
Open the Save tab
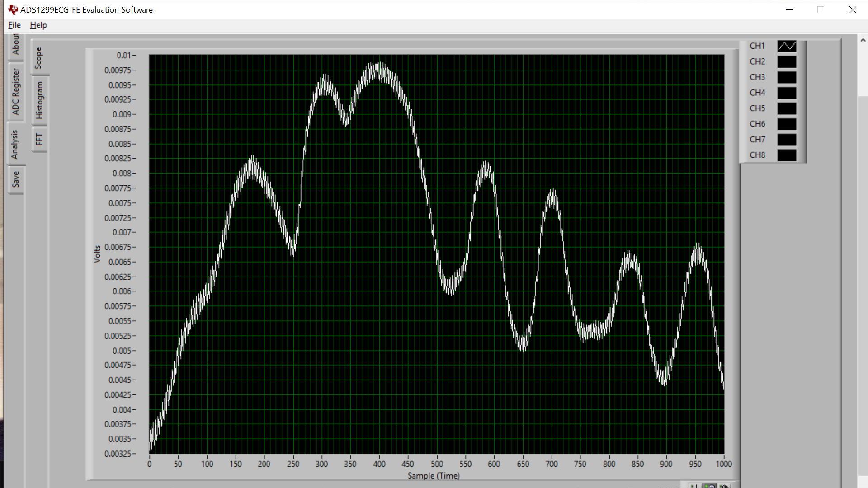point(16,179)
